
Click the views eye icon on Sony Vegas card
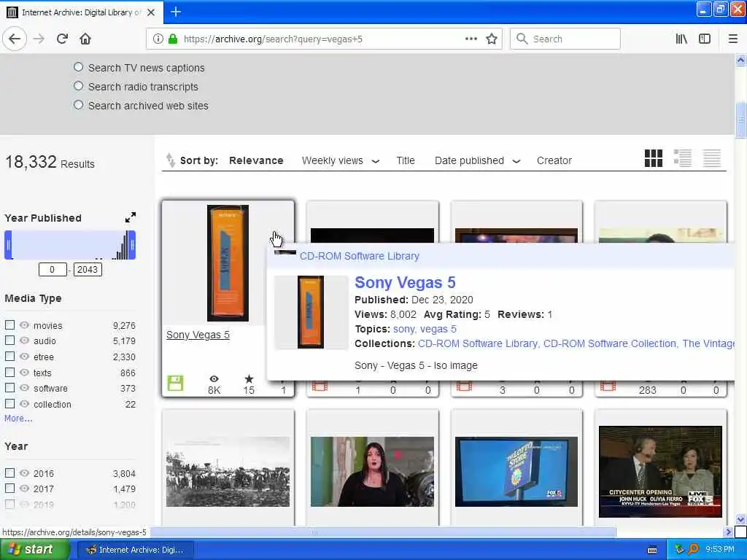[x=214, y=379]
